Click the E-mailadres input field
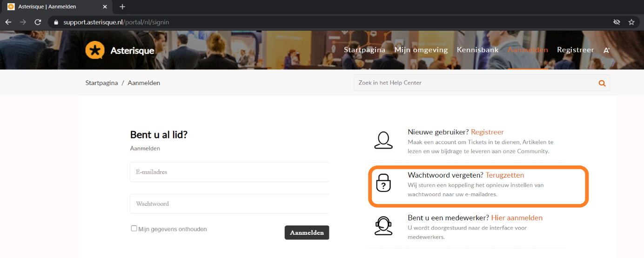The width and height of the screenshot is (644, 258). (229, 172)
